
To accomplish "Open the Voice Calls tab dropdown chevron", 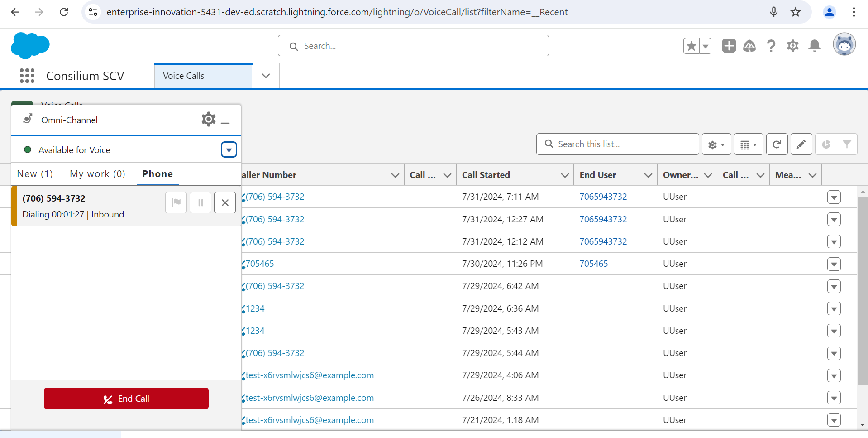I will [266, 76].
